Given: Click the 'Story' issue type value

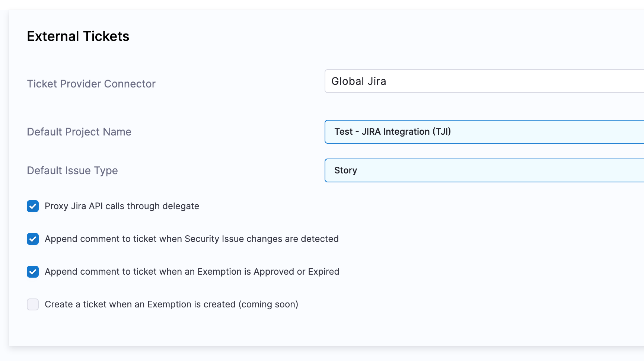Looking at the screenshot, I should [345, 170].
